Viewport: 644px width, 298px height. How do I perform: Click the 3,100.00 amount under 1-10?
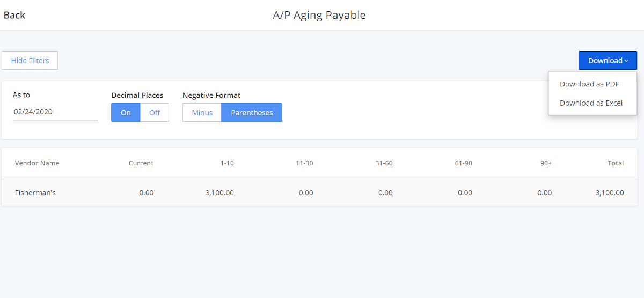[x=219, y=193]
